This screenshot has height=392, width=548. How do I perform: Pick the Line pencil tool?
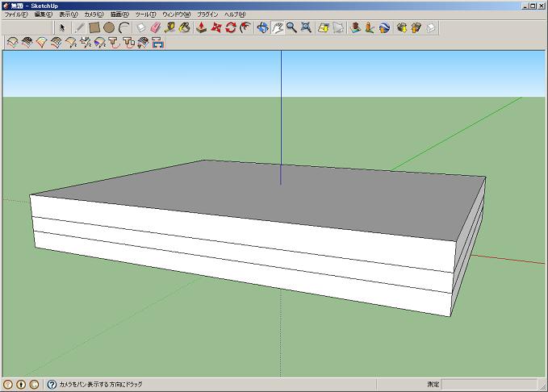(79, 27)
